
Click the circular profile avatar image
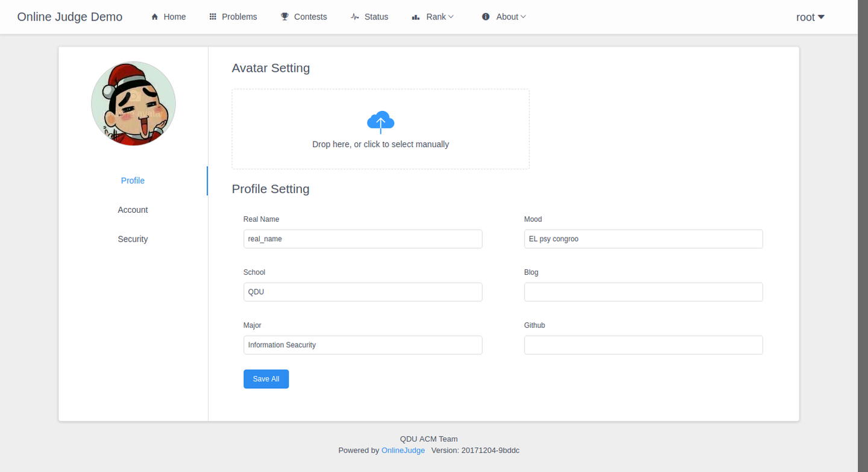[x=133, y=104]
